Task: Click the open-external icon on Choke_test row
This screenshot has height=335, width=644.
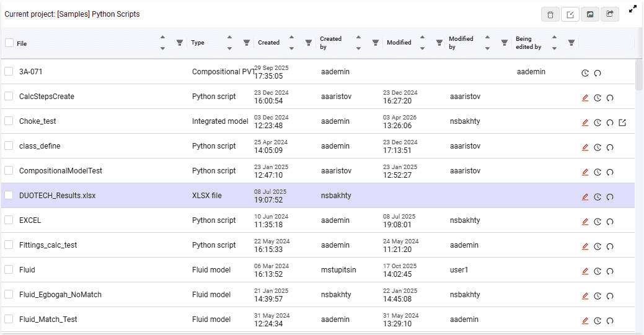Action: click(x=622, y=123)
